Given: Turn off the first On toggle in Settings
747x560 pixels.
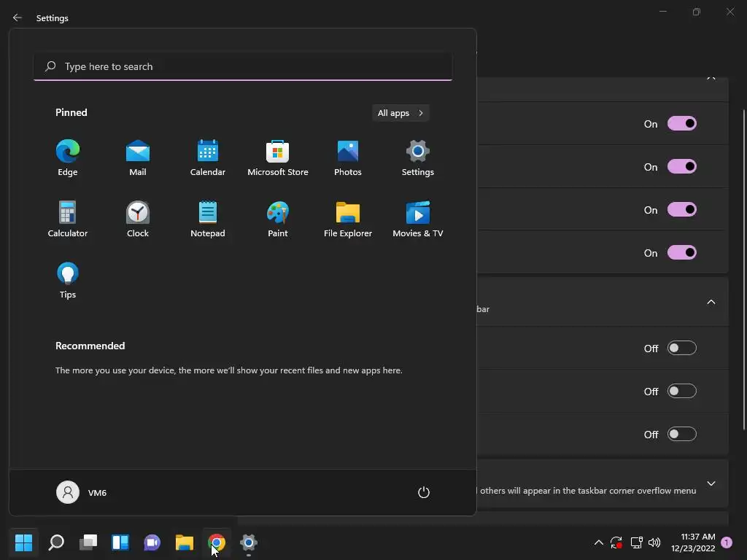Looking at the screenshot, I should [682, 124].
